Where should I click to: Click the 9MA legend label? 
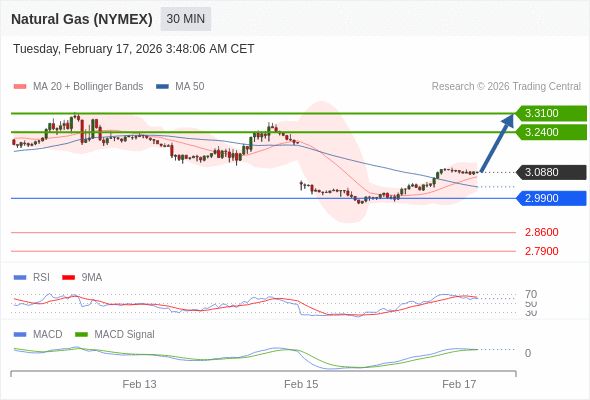[92, 278]
